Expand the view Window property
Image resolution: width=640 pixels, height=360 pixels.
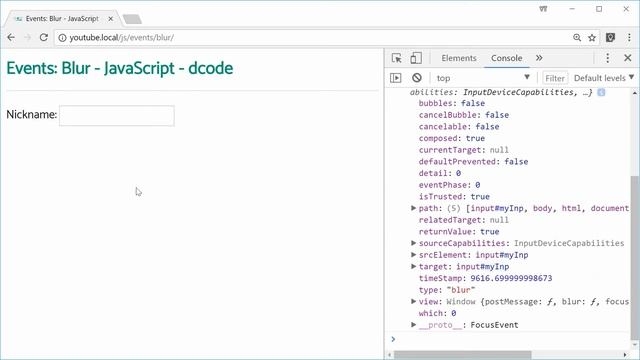click(x=413, y=301)
